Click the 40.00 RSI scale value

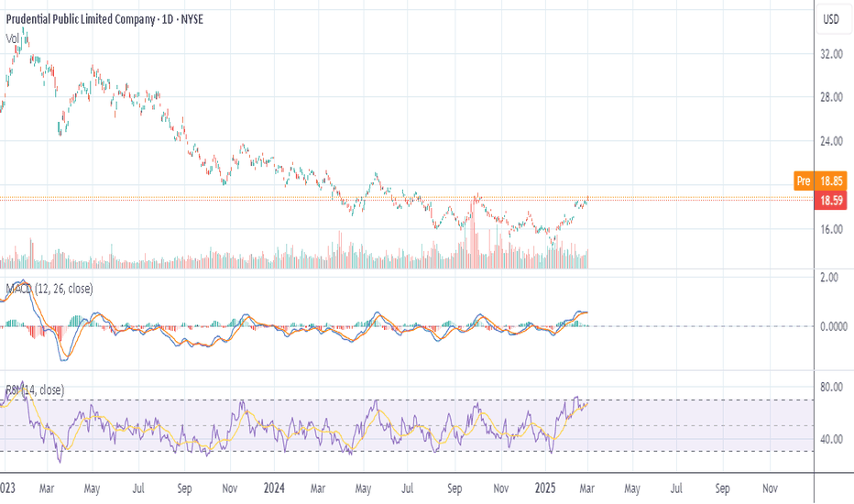click(831, 439)
